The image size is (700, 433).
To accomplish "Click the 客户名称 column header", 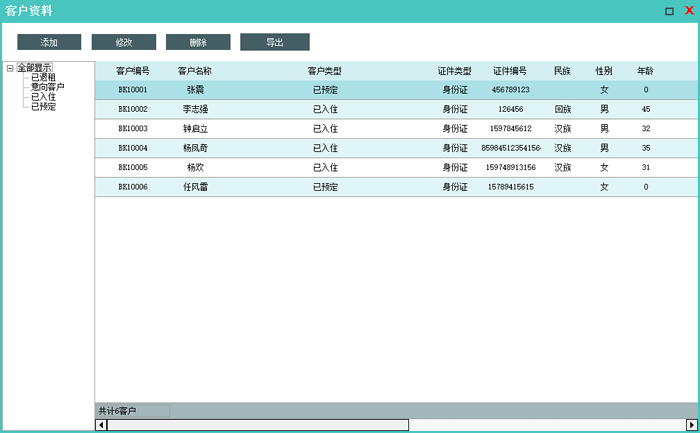I will (195, 71).
